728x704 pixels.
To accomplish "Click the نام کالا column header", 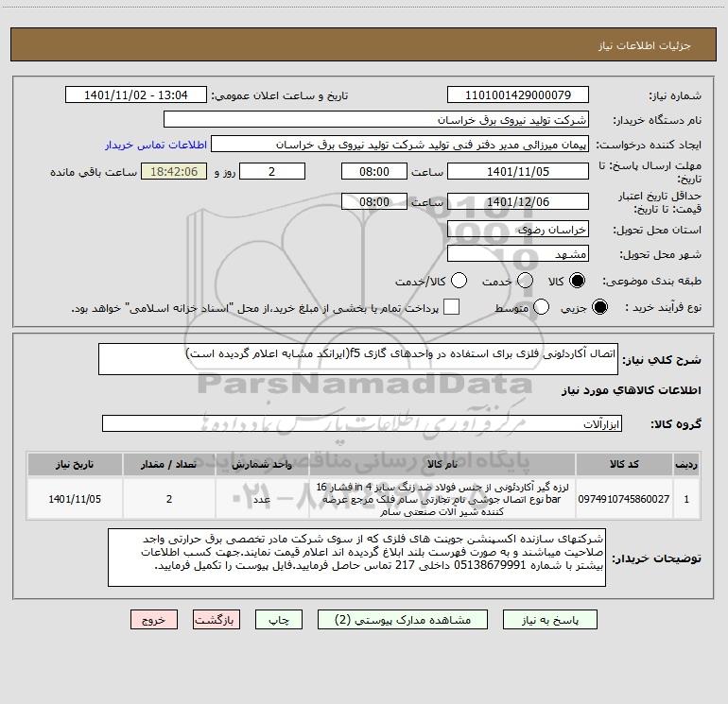I will pos(442,464).
